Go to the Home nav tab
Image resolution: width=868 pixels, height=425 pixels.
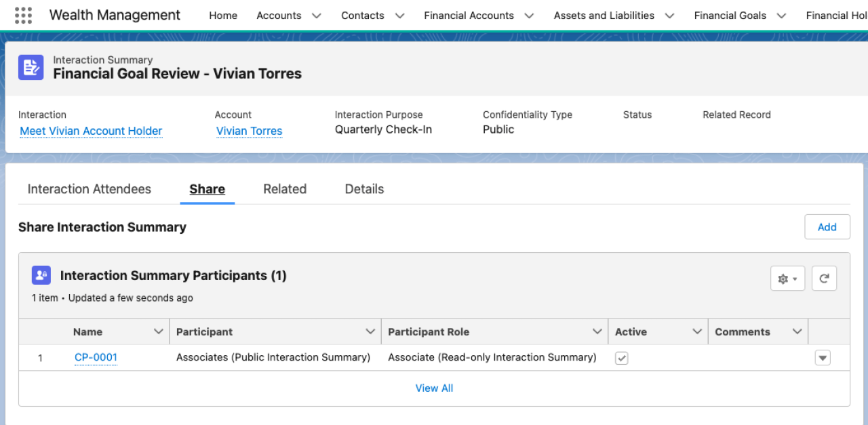click(x=223, y=16)
